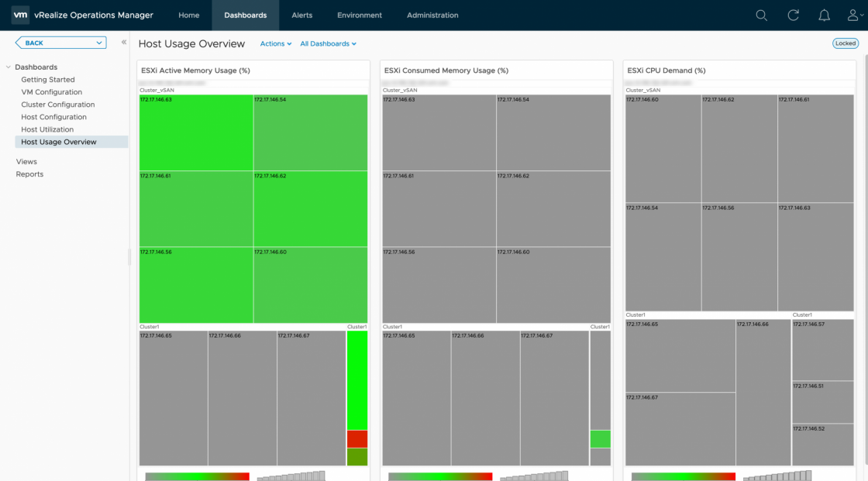868x481 pixels.
Task: Open the Reports link in sidebar
Action: coord(29,174)
